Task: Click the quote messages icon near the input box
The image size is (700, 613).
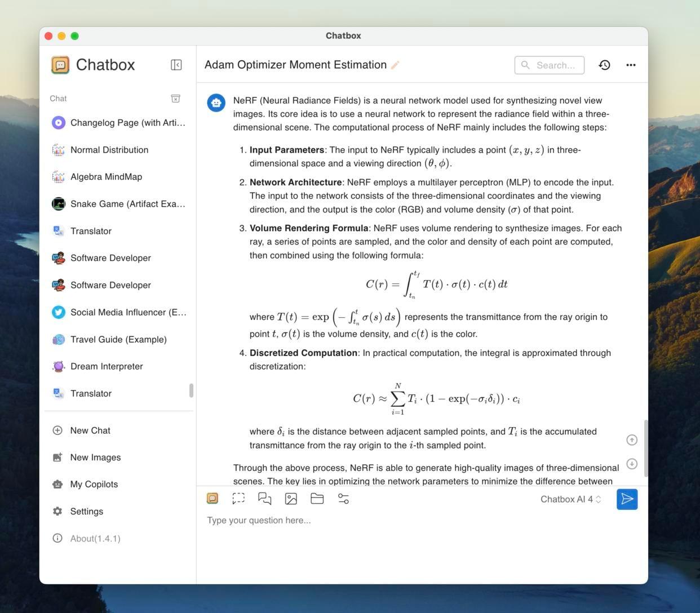Action: click(x=264, y=499)
